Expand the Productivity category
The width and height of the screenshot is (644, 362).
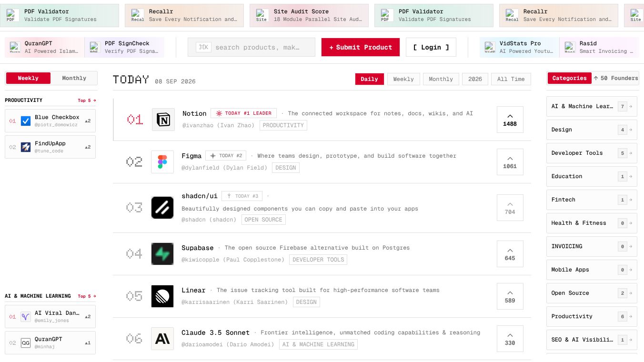592,316
